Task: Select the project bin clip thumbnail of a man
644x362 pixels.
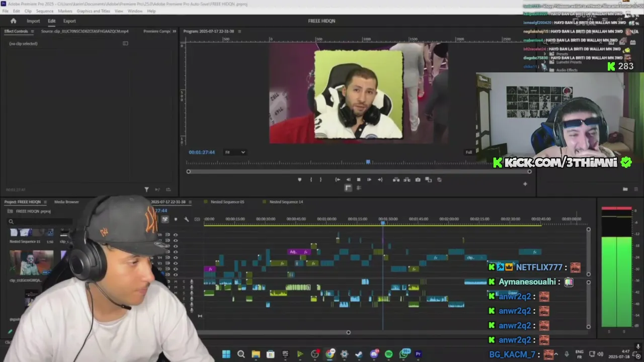Action: [x=31, y=262]
